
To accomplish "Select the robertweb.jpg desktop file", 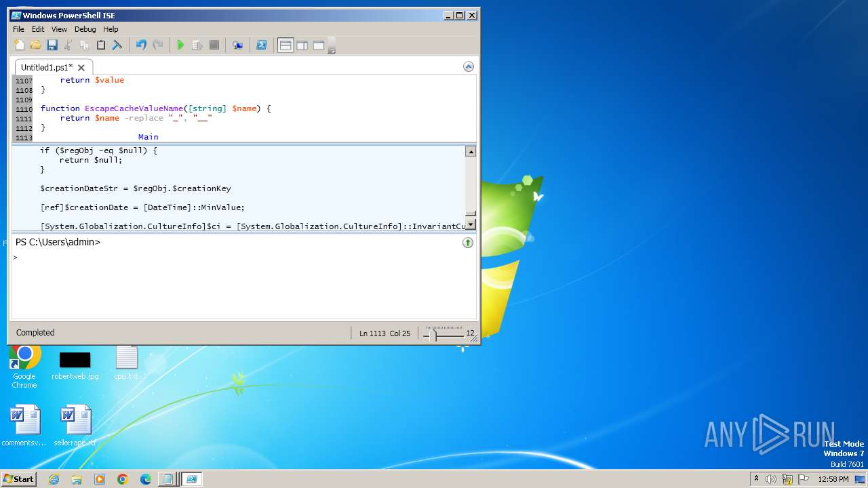I will pos(75,366).
